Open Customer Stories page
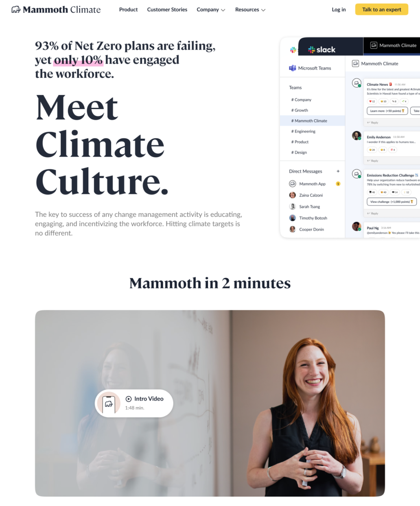The width and height of the screenshot is (420, 506). click(167, 9)
